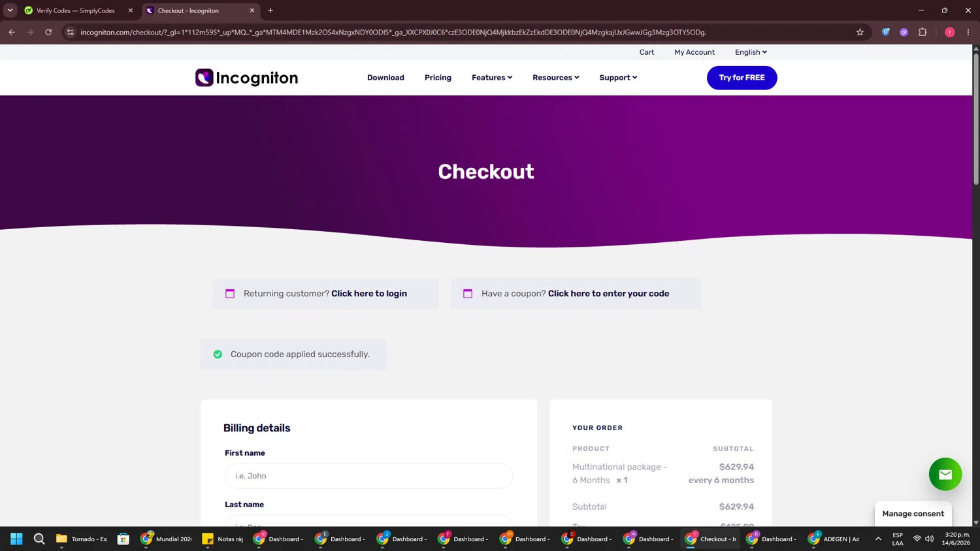Open Windows taskbar search
Viewport: 980px width, 551px height.
(x=39, y=539)
